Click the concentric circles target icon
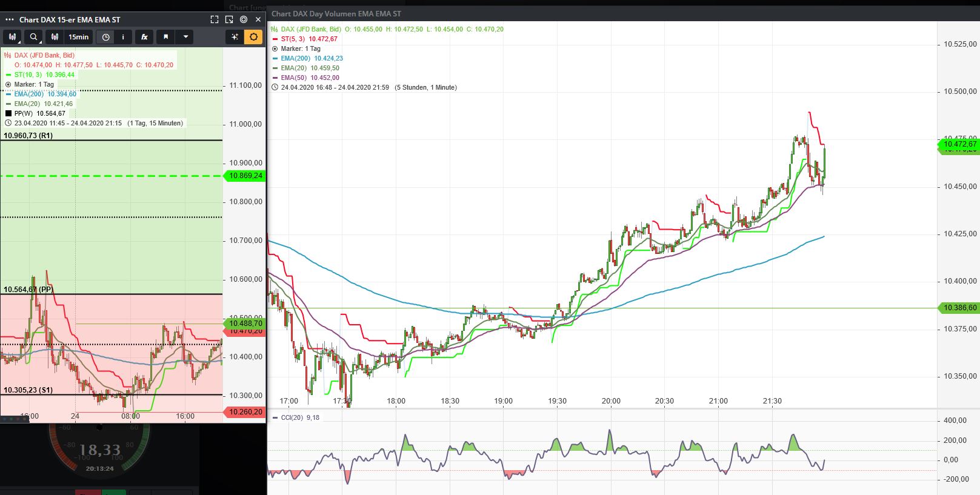 click(x=244, y=19)
